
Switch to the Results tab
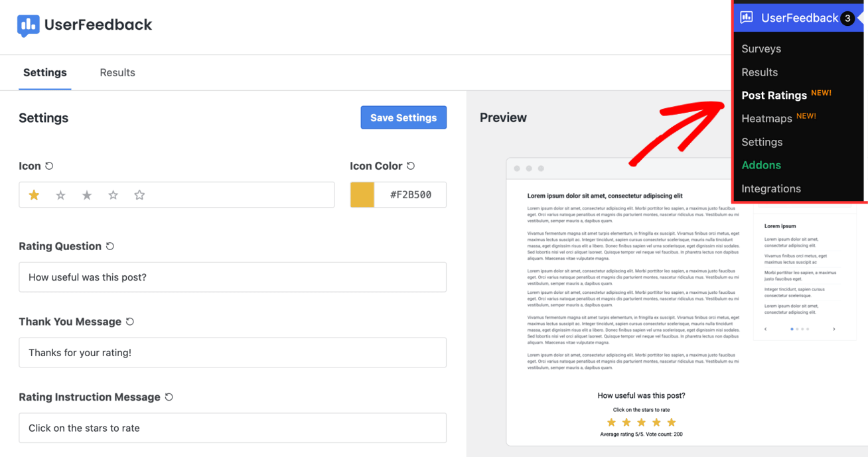pyautogui.click(x=117, y=73)
